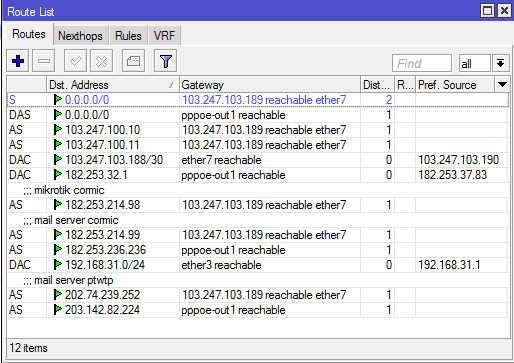The image size is (514, 363).
Task: Open the 'all' filter combo box
Action: coord(475,63)
